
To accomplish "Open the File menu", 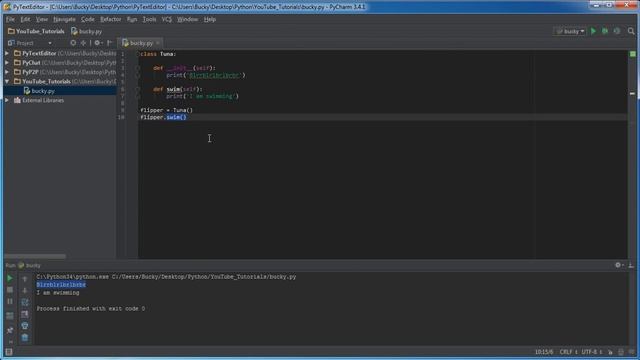I will [x=10, y=19].
